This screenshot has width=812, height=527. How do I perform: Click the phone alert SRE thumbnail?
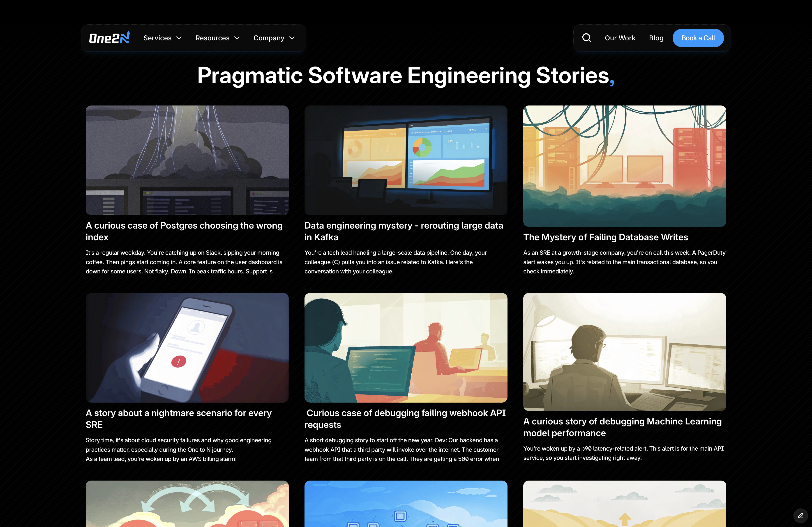click(187, 348)
